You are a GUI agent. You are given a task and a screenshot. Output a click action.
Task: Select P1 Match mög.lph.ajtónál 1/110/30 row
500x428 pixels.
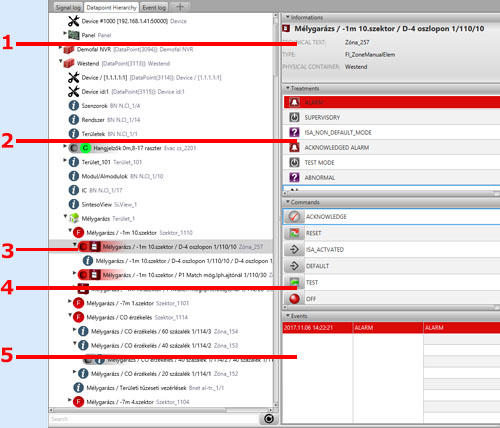pyautogui.click(x=161, y=275)
